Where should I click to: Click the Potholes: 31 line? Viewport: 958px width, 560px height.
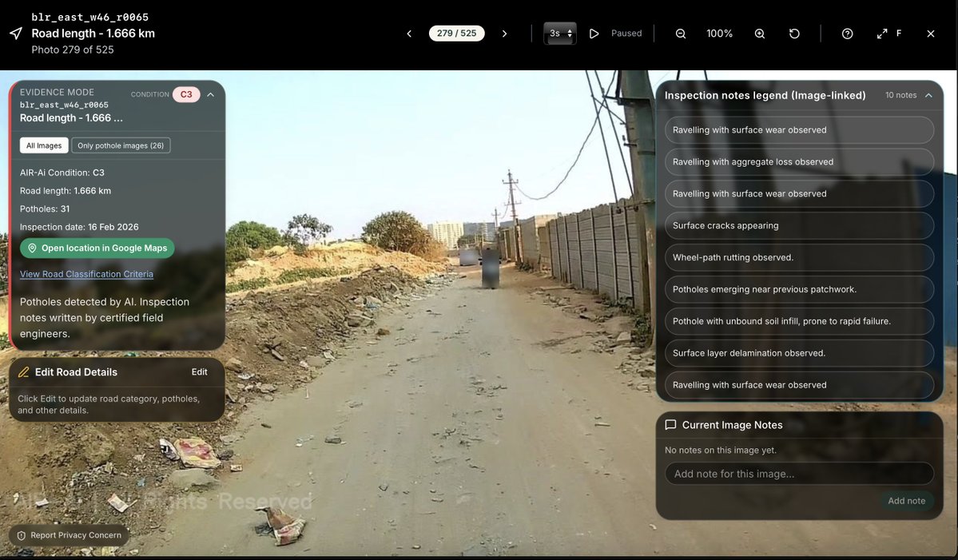[45, 209]
